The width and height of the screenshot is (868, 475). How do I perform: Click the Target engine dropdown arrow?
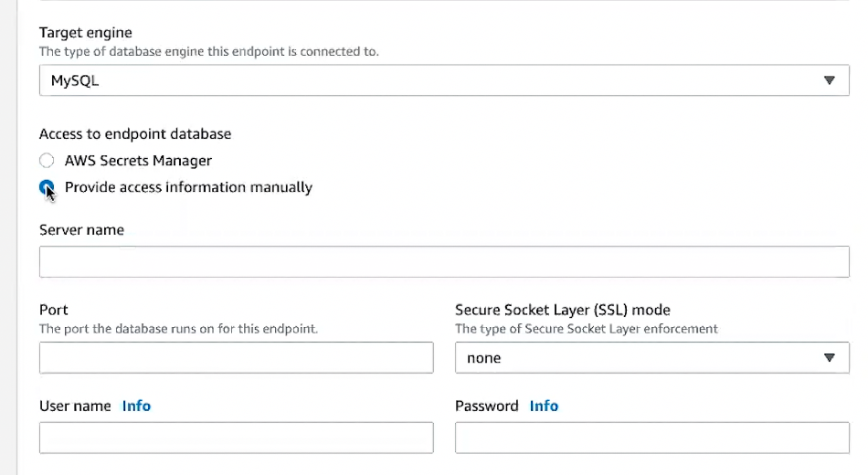point(830,80)
